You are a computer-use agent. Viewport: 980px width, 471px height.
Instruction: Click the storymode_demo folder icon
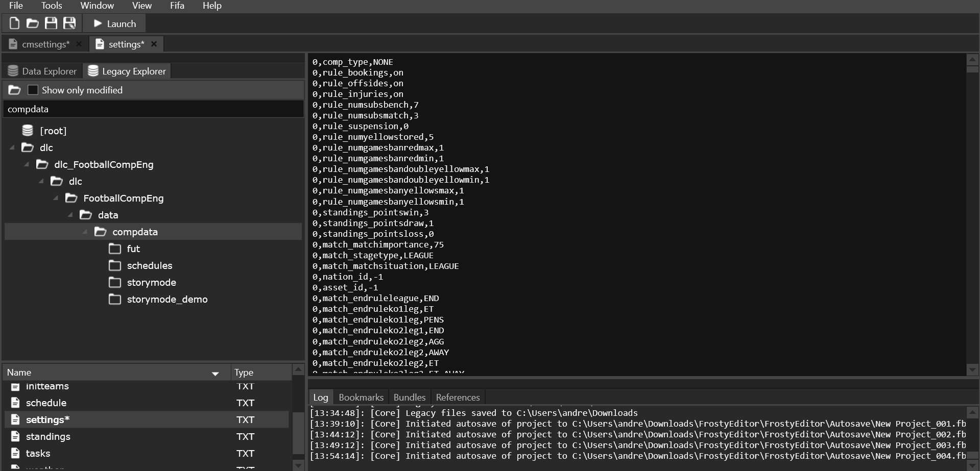[x=115, y=299]
